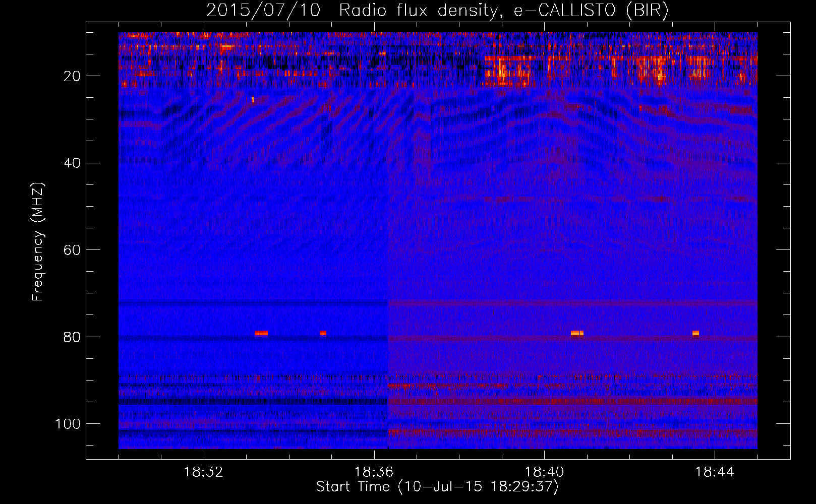Click the '18:40' time tick label
The height and width of the screenshot is (504, 816).
pyautogui.click(x=544, y=472)
